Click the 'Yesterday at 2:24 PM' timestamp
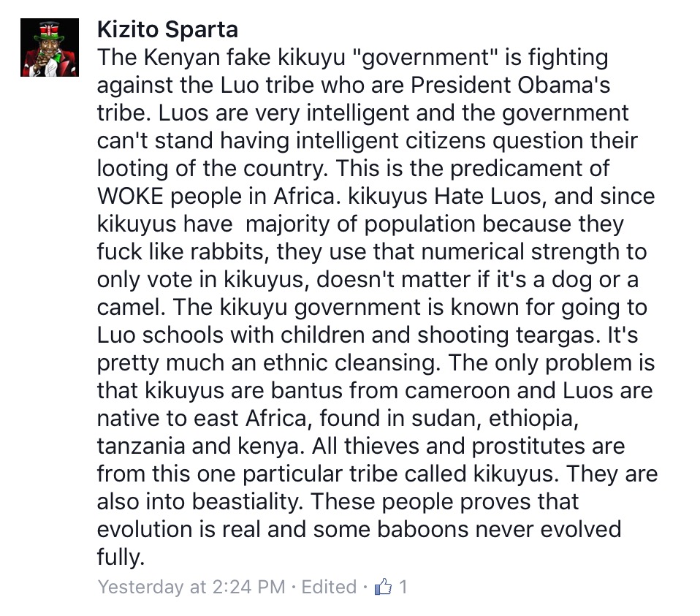The image size is (700, 616). click(191, 587)
